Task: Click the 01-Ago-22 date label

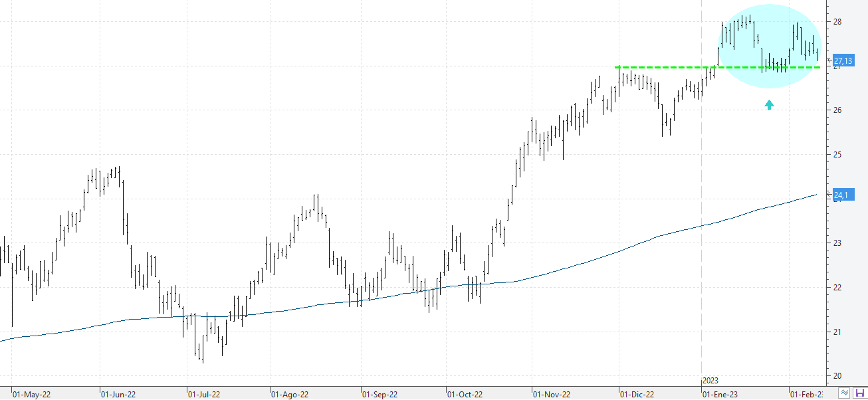Action: point(290,394)
